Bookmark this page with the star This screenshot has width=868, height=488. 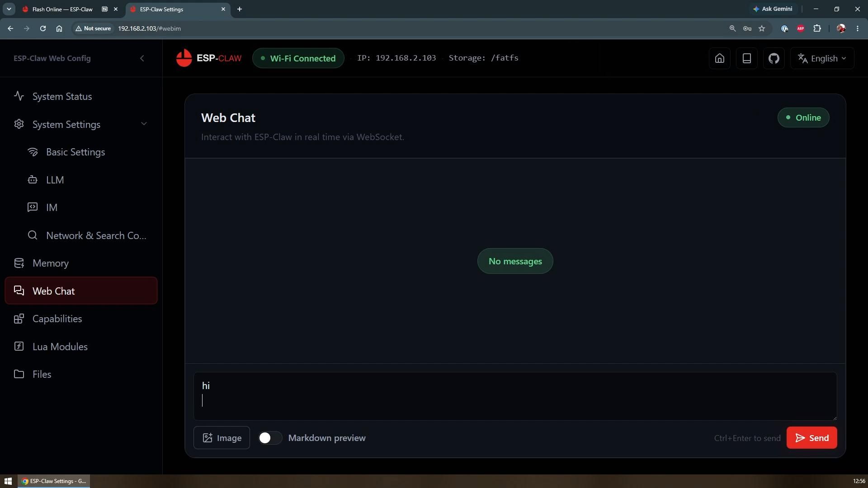click(762, 28)
